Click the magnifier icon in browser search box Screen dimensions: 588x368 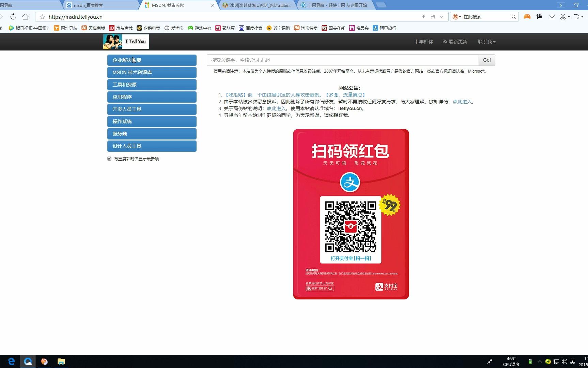click(513, 17)
